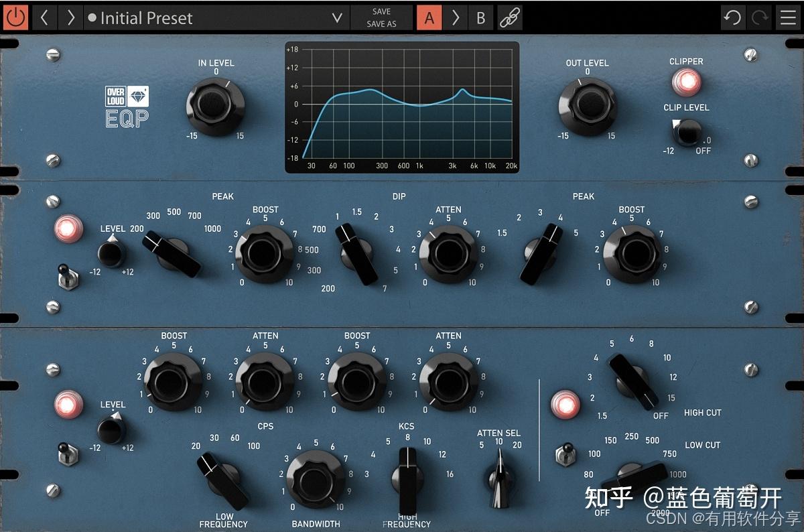The height and width of the screenshot is (532, 804).
Task: Redo the last change
Action: pos(759,17)
